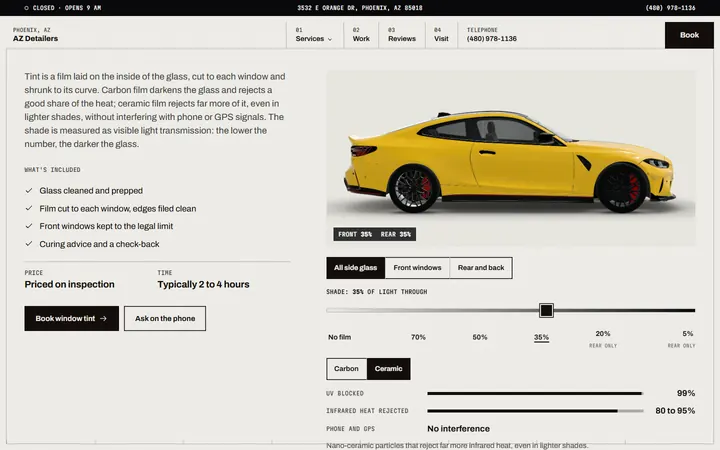
Task: Click the yellow car preview image
Action: pos(511,158)
